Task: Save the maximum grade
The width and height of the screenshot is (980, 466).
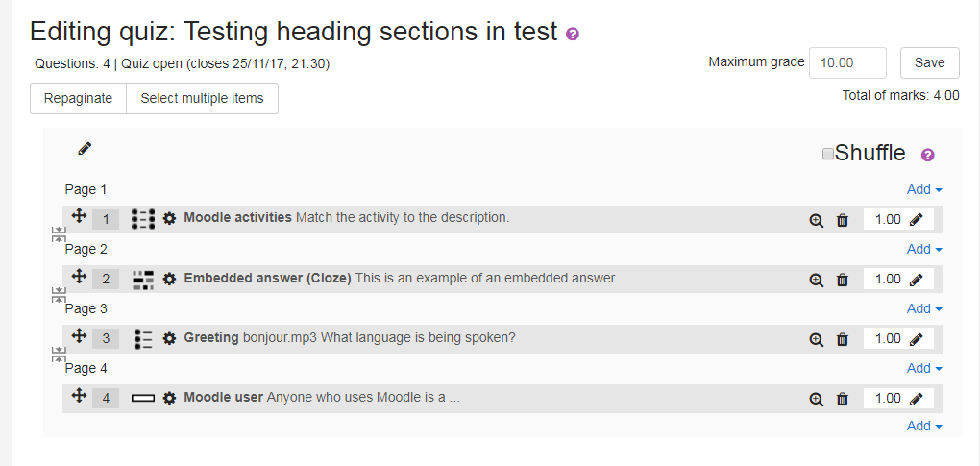Action: click(929, 63)
